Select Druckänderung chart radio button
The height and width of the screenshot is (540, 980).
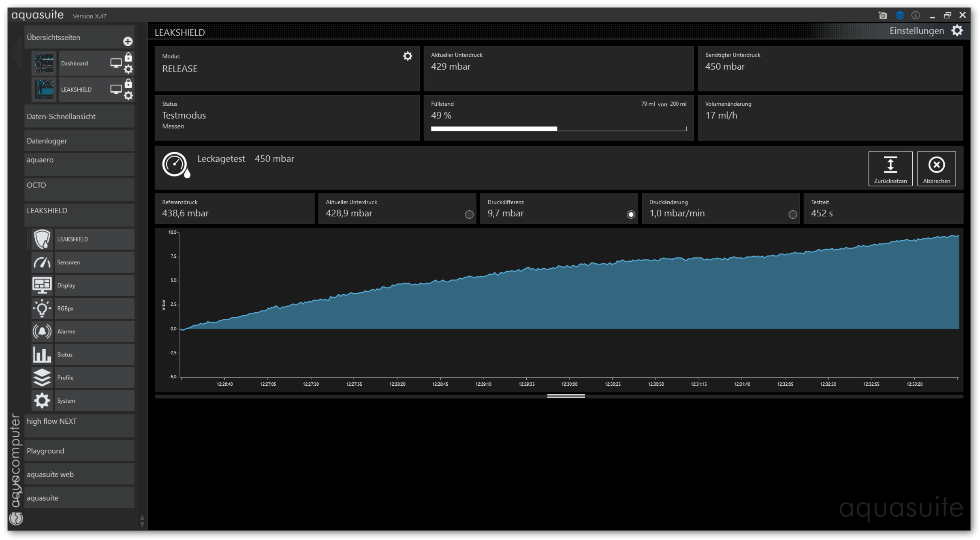(792, 214)
